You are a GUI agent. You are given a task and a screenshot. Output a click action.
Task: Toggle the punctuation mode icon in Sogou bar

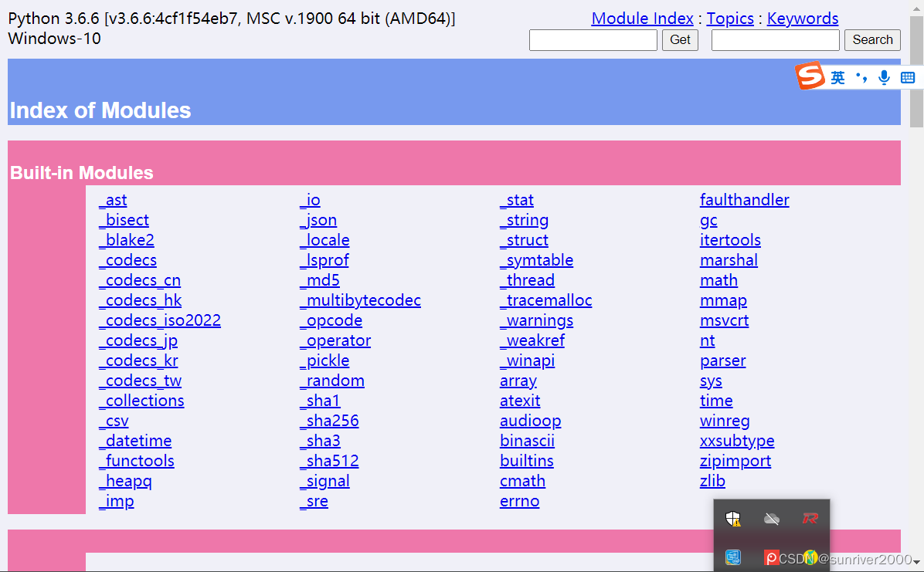(861, 77)
